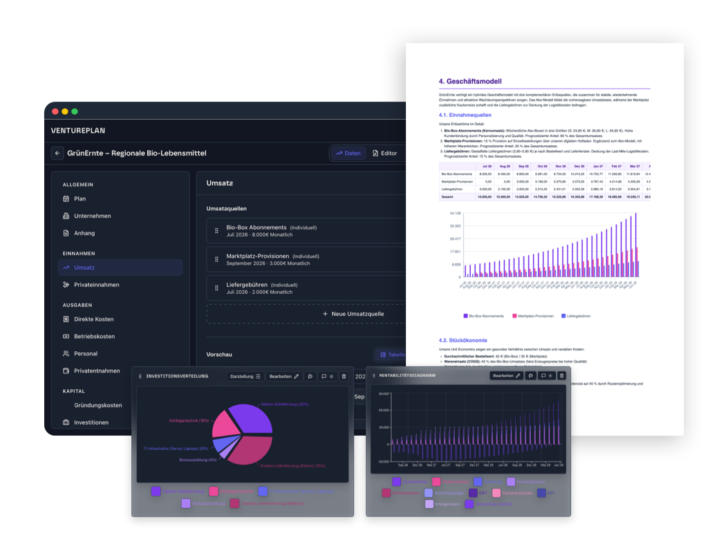Click trash icon on Rentabilitätsdiagramm panel

pos(561,375)
